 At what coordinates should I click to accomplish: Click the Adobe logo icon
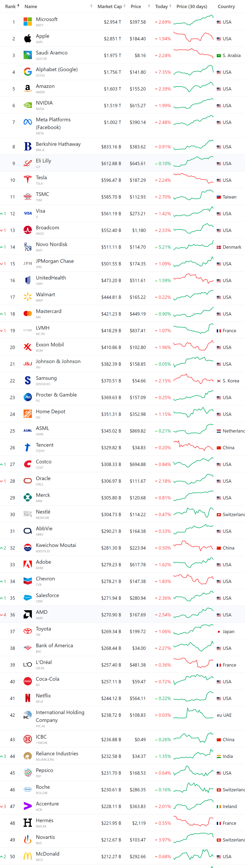pos(28,564)
